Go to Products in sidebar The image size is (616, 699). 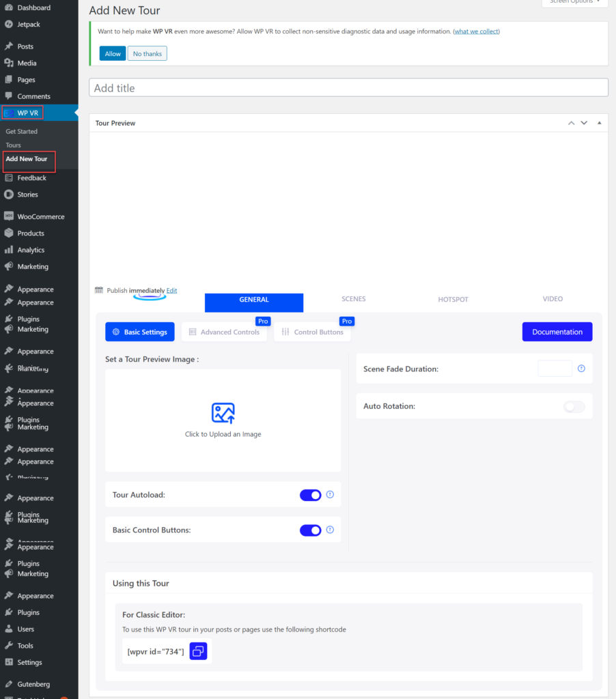(25, 233)
